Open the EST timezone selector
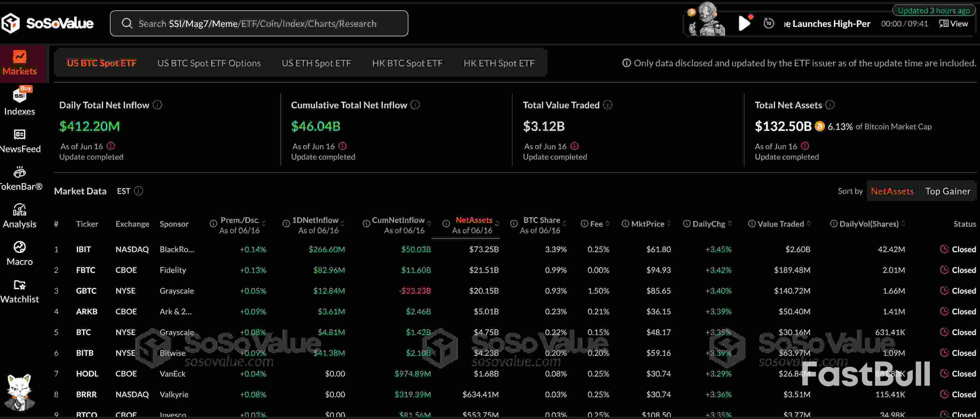The image size is (980, 419). (x=123, y=191)
